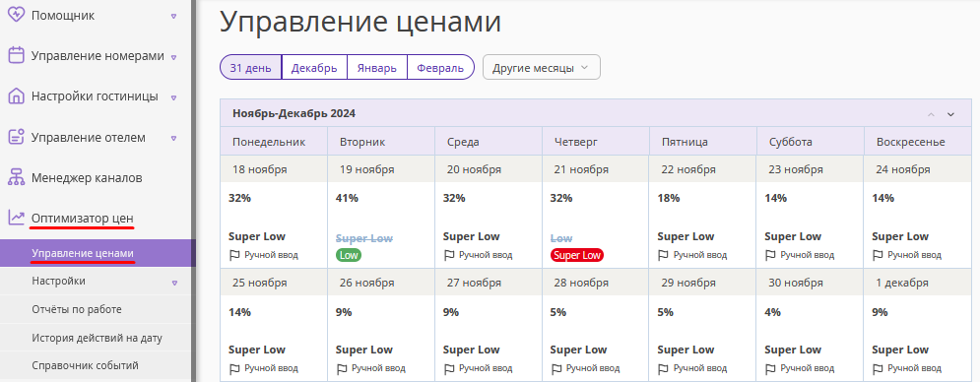This screenshot has height=382, width=980.
Task: Click the up chevron in Ноябрь-Декабрь 2024 header
Action: pyautogui.click(x=932, y=114)
